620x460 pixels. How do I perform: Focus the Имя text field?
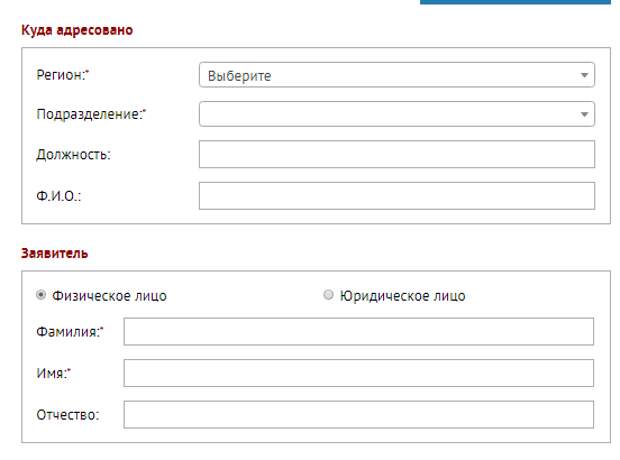click(358, 373)
